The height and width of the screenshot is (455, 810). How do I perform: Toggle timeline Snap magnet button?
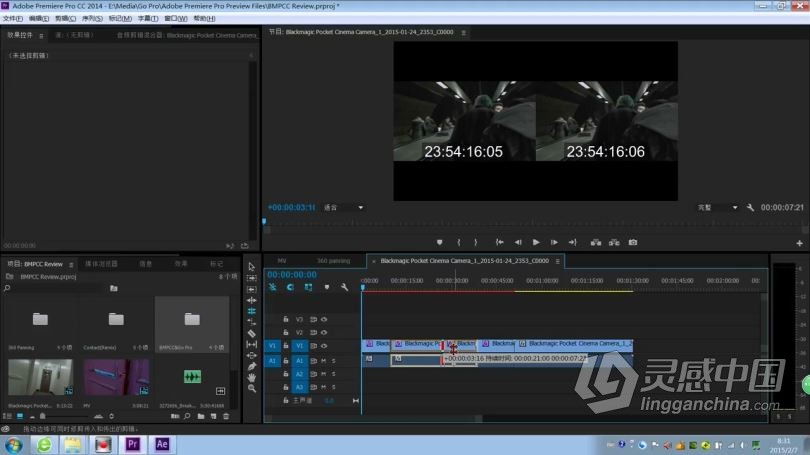tap(290, 287)
